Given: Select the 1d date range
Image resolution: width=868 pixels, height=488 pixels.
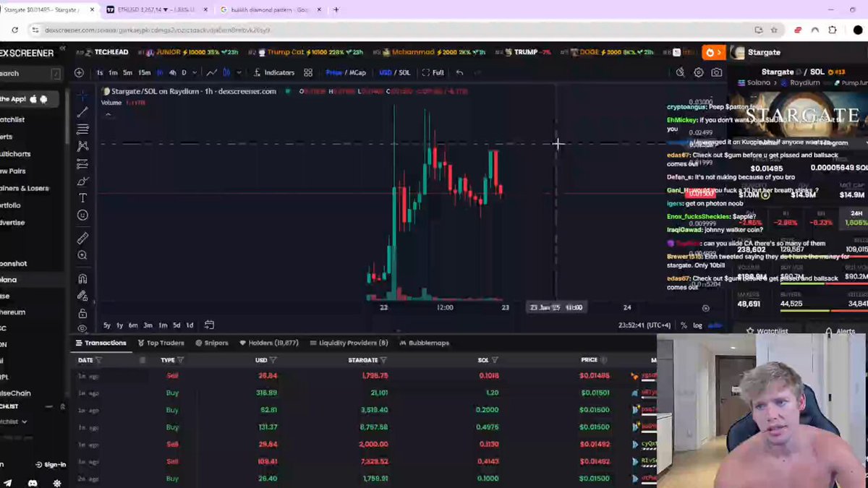Looking at the screenshot, I should pos(190,325).
